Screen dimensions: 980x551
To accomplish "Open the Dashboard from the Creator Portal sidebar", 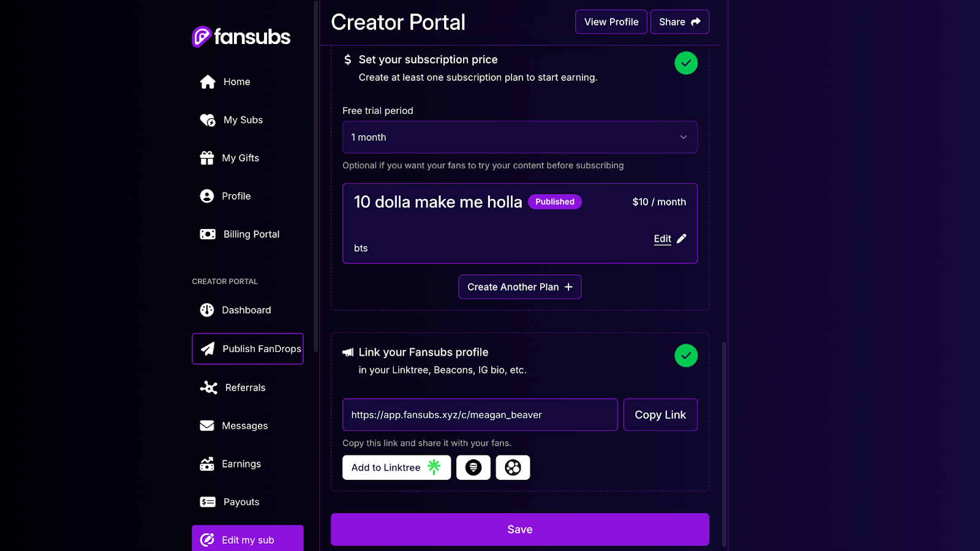I will pos(246,310).
